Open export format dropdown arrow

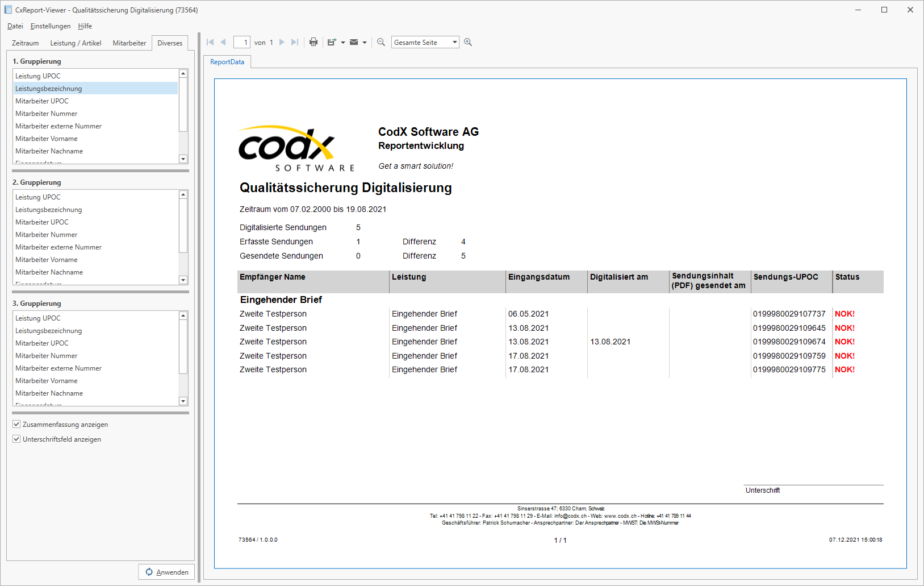click(x=343, y=43)
